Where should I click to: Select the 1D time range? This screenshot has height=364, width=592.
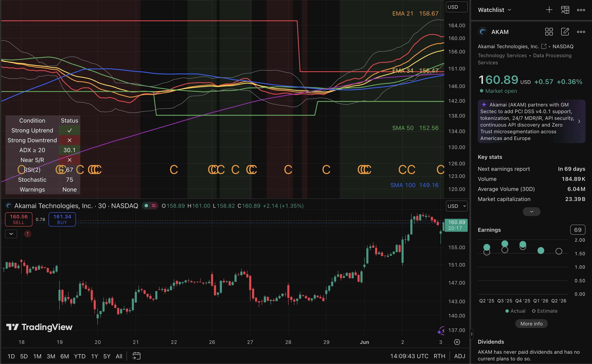(x=11, y=356)
